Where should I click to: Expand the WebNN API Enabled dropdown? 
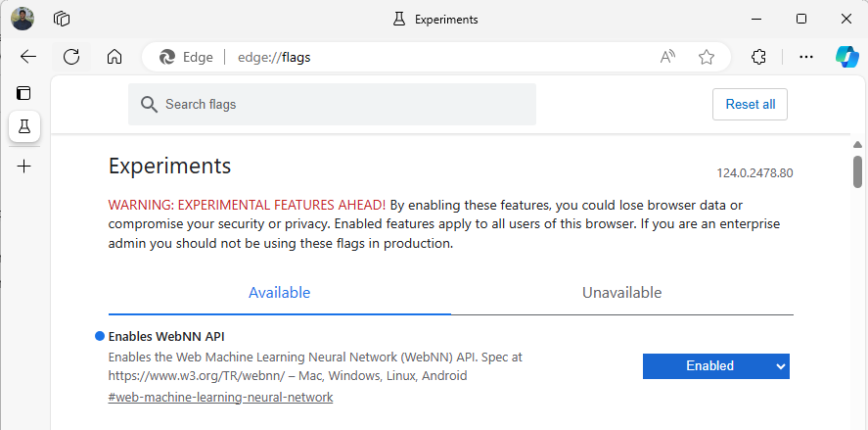click(715, 366)
